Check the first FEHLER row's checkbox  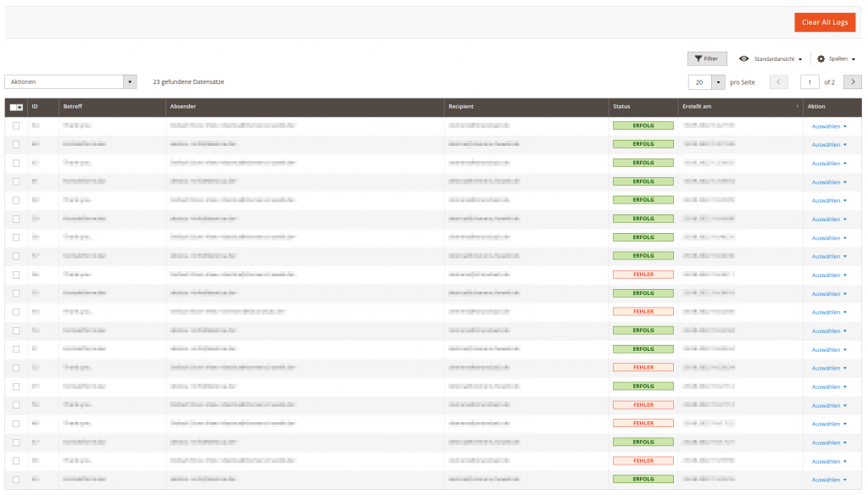pyautogui.click(x=16, y=275)
